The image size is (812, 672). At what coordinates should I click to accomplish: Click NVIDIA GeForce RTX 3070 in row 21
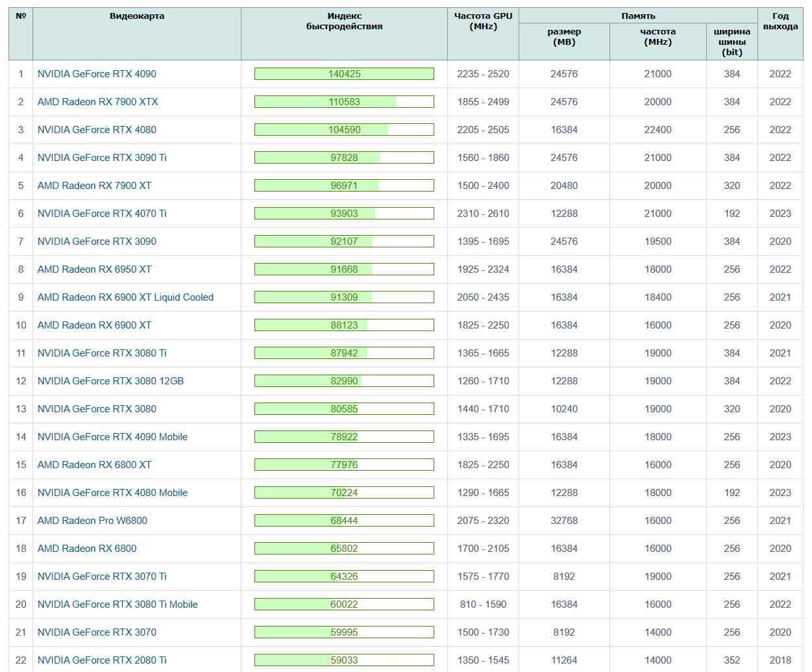(x=97, y=632)
